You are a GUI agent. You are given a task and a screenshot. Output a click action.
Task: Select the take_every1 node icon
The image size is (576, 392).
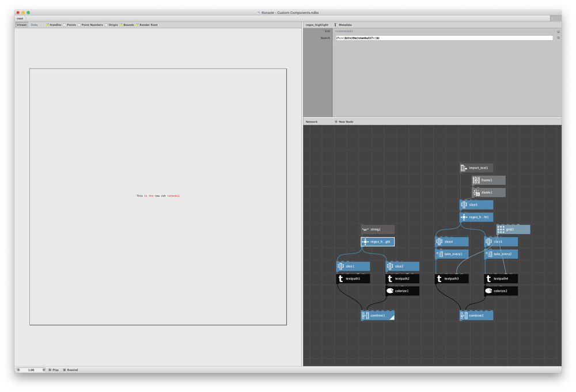click(439, 254)
